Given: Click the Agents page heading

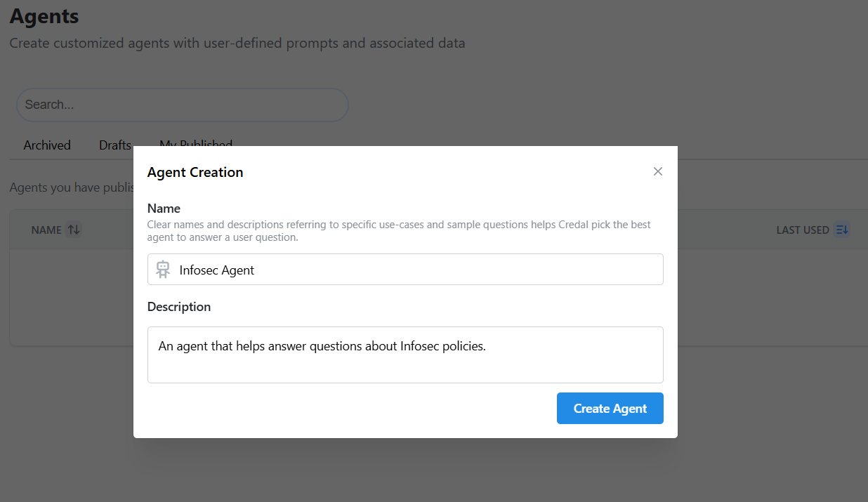Looking at the screenshot, I should pyautogui.click(x=44, y=15).
